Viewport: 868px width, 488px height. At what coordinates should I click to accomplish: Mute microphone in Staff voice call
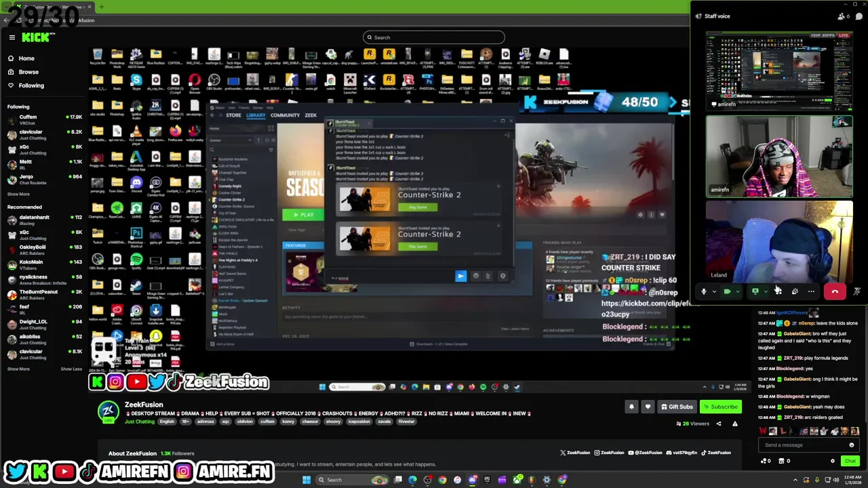pyautogui.click(x=704, y=291)
